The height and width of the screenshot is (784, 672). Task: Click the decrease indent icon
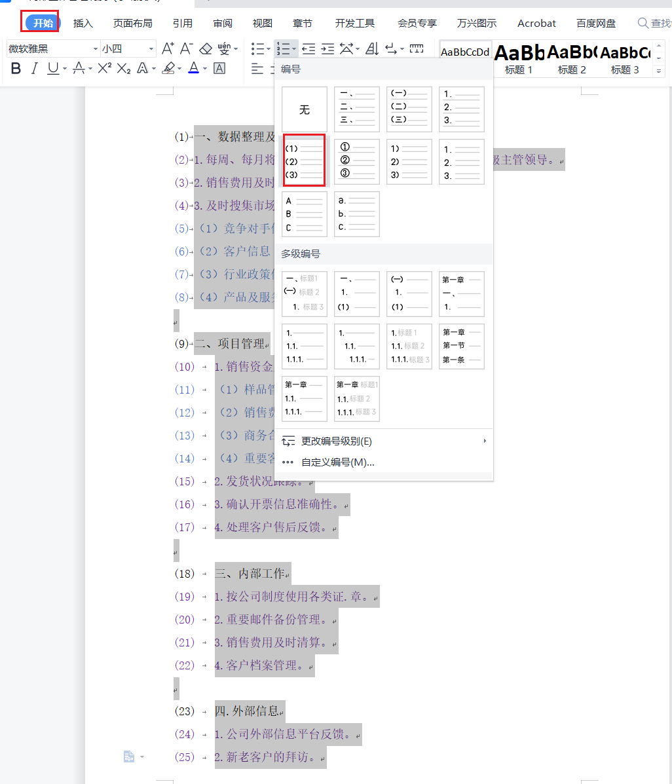pos(308,48)
